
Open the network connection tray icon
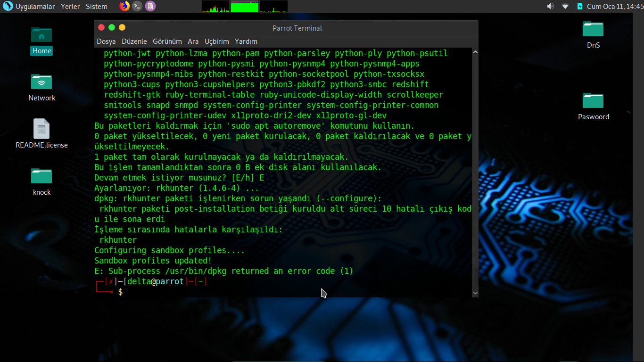565,6
